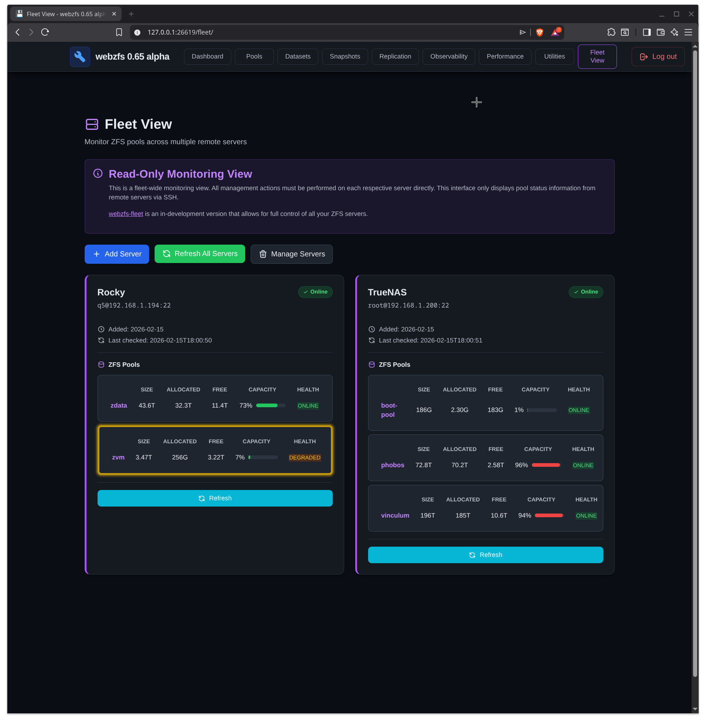Open the webzfs-fleet link
The image size is (706, 728).
[126, 214]
